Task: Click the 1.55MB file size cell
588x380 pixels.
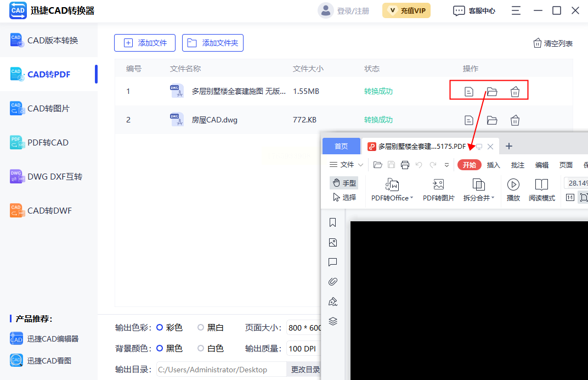Action: (306, 91)
